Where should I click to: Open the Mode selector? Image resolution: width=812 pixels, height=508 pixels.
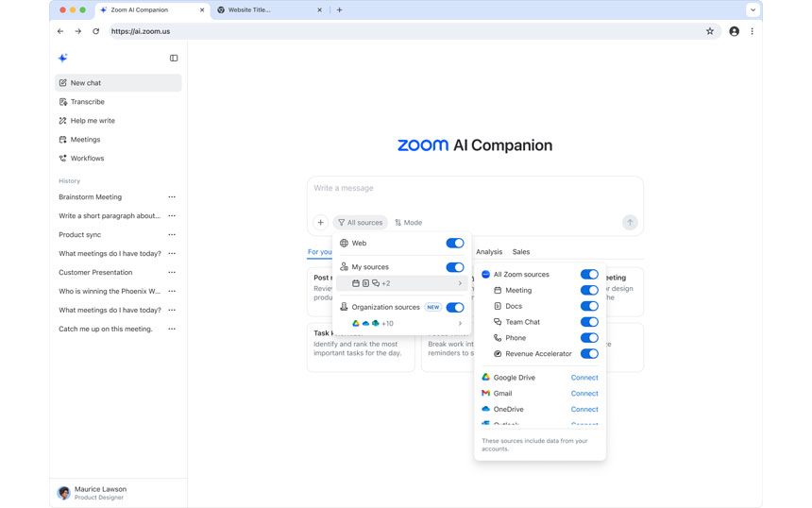[x=408, y=223]
